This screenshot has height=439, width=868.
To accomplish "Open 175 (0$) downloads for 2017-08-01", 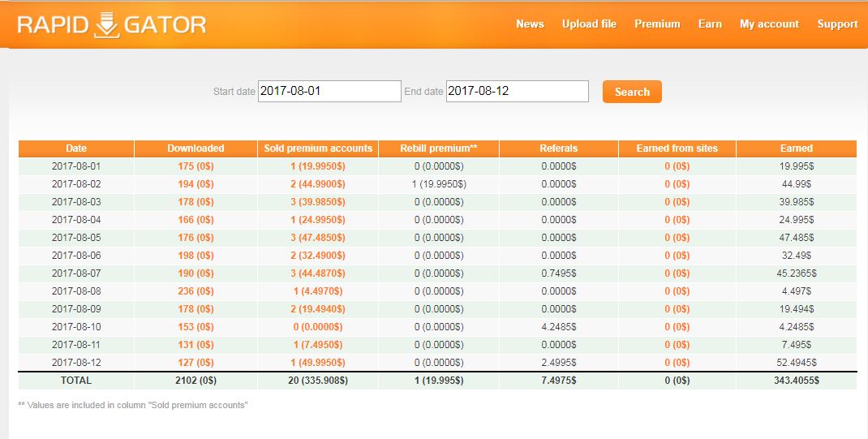I will coord(196,166).
